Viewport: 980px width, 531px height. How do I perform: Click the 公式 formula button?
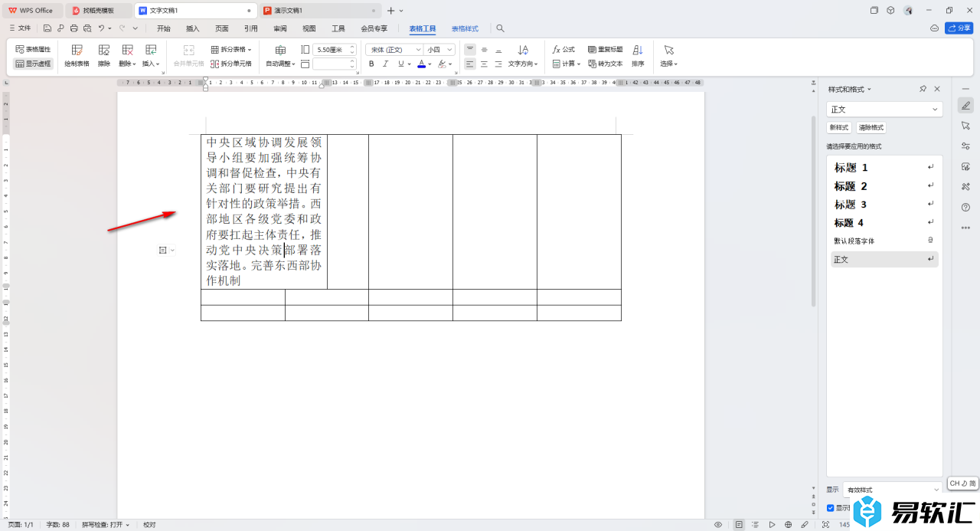coord(563,49)
